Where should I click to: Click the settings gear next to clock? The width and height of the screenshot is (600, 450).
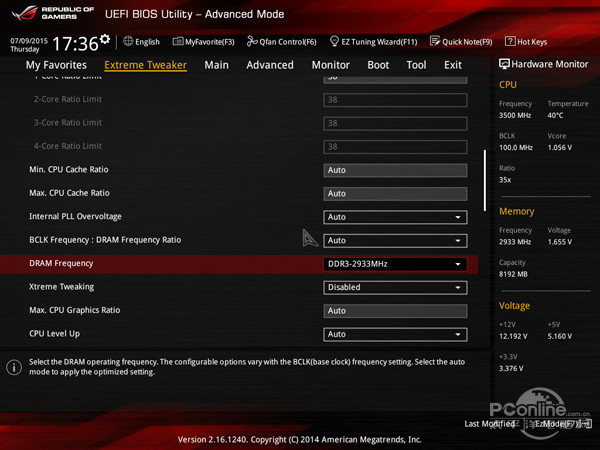tap(105, 39)
